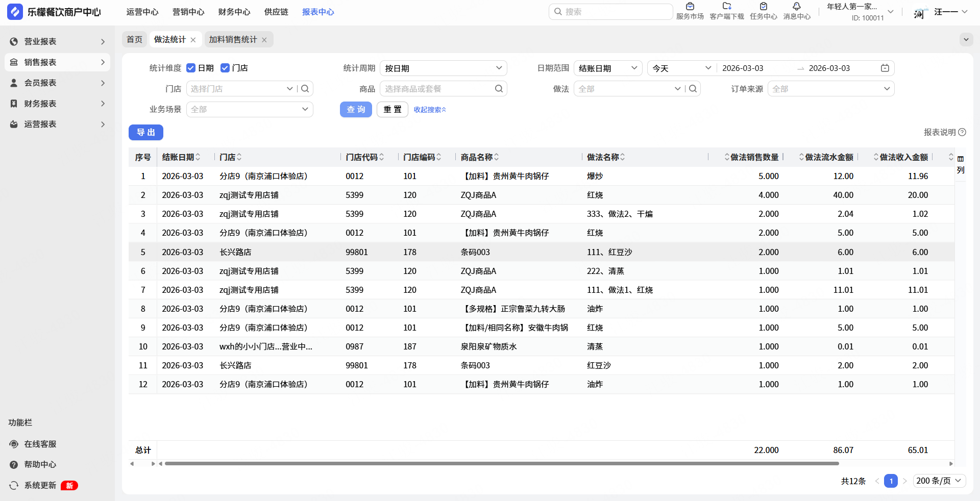Uncheck the 门店 dimension checkbox

[225, 68]
